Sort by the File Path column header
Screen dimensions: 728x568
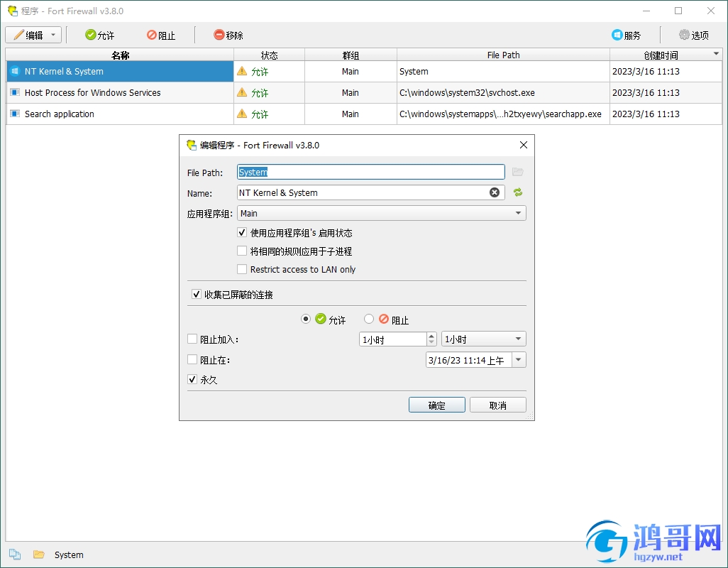point(503,55)
